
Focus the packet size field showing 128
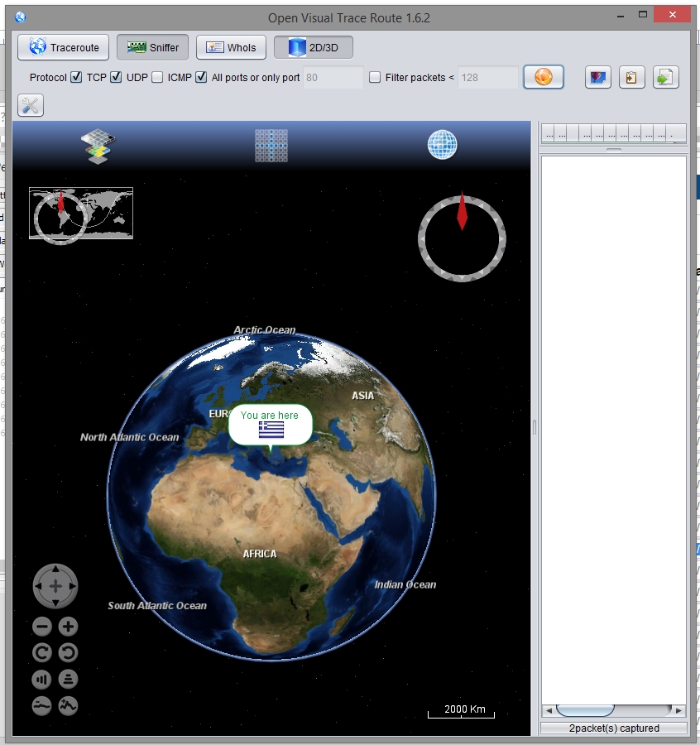[x=487, y=78]
